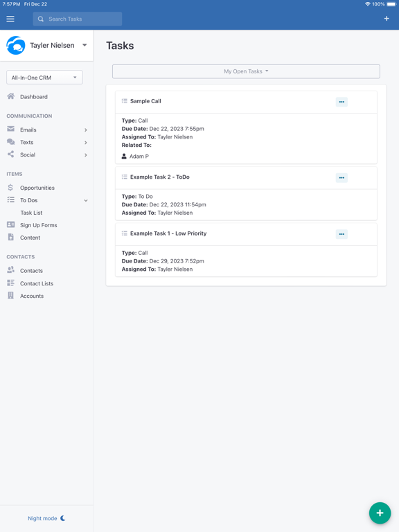The width and height of the screenshot is (399, 532).
Task: Open Contact Lists in sidebar
Action: (37, 283)
